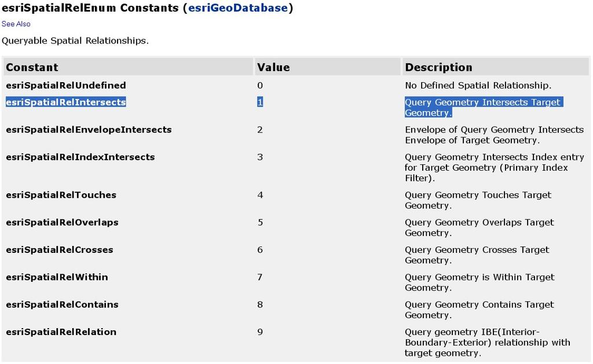Click value 6 in the esriSpatialRelCrosses row
This screenshot has width=593, height=364.
260,250
